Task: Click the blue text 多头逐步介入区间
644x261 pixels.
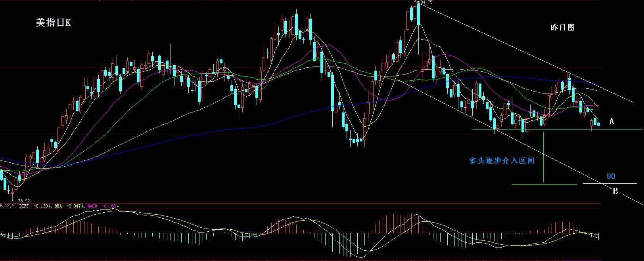Action: click(502, 161)
